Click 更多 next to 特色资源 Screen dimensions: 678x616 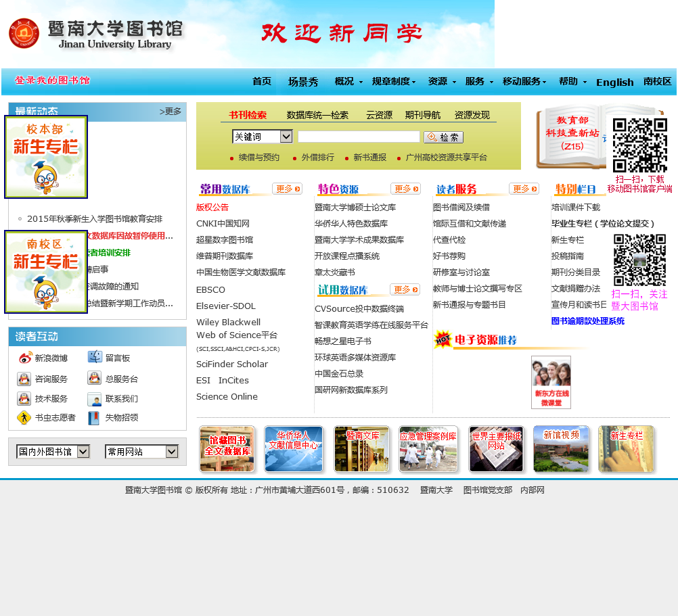click(x=405, y=189)
